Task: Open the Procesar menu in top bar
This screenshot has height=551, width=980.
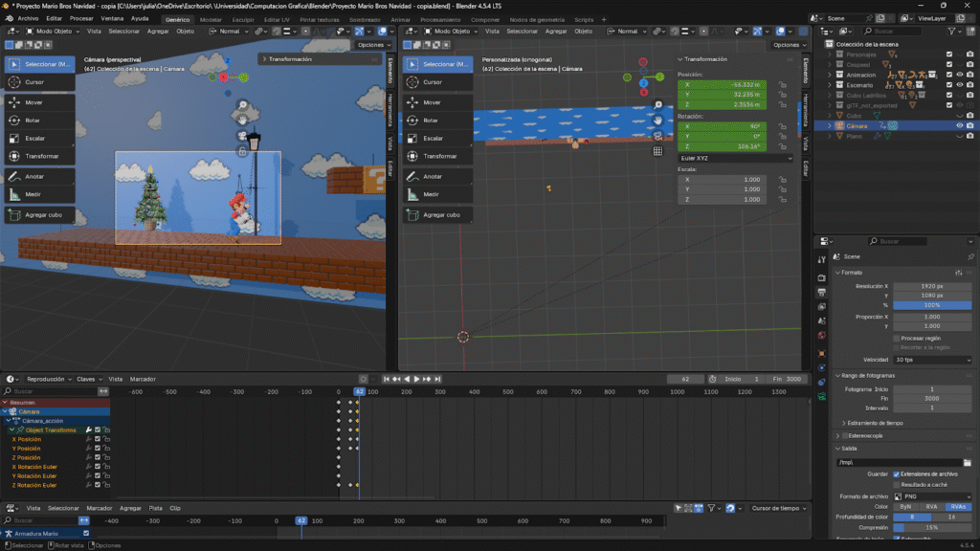Action: 81,18
